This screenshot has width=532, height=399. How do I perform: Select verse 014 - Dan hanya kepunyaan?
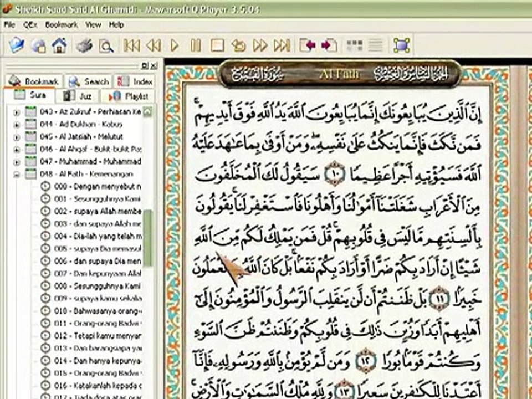pyautogui.click(x=98, y=361)
